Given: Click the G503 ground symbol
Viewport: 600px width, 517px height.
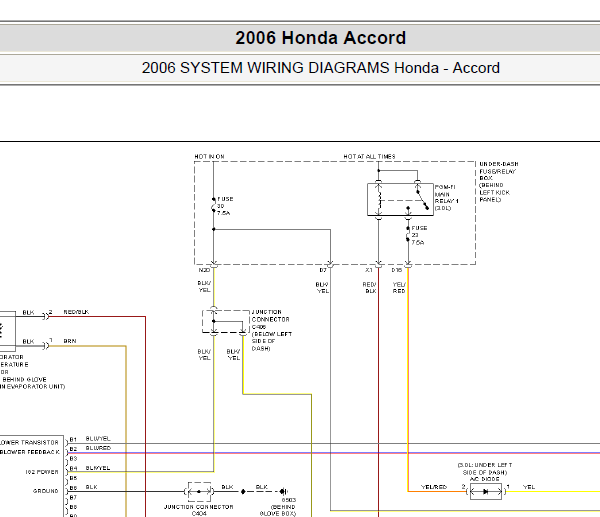Looking at the screenshot, I should click(283, 491).
